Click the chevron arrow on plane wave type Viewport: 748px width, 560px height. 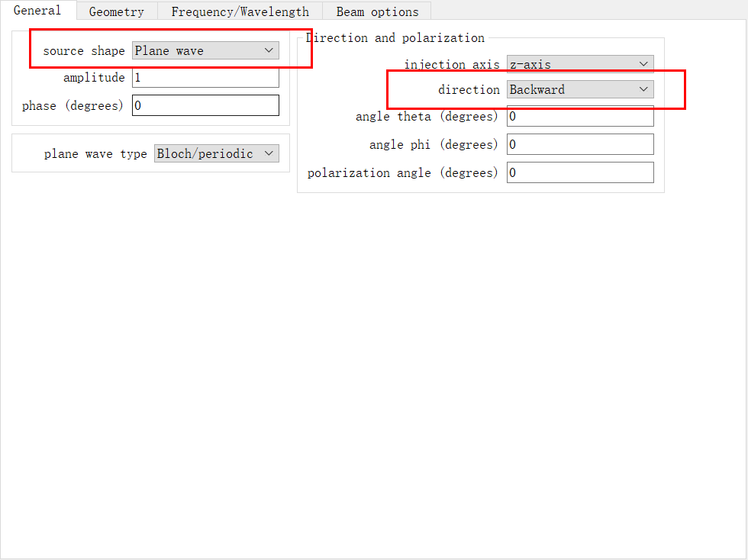coord(269,153)
